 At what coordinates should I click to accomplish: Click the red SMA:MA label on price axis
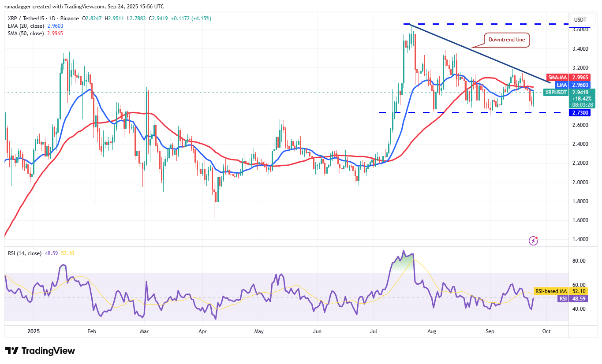click(558, 77)
